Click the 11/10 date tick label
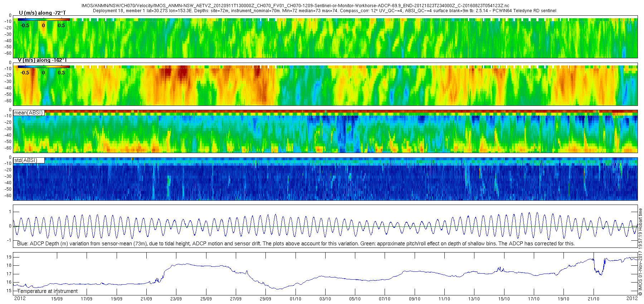 pos(444,299)
